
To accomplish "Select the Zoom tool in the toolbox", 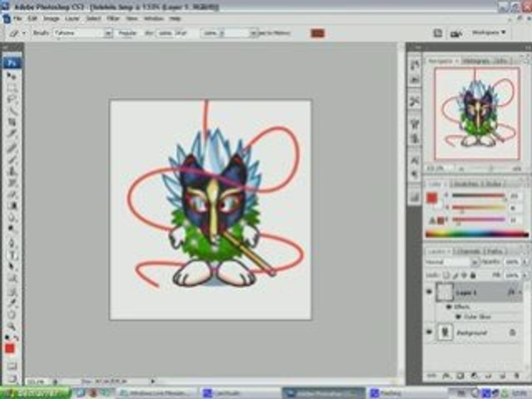I will [x=12, y=326].
